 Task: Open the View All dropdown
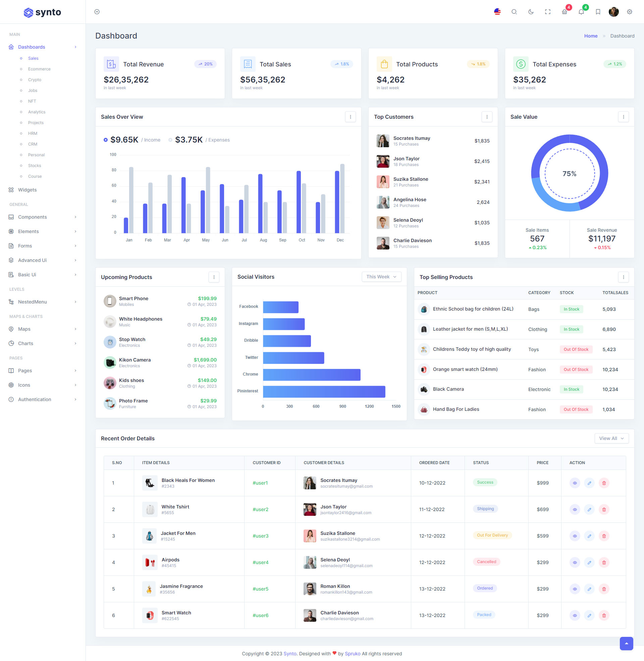611,438
